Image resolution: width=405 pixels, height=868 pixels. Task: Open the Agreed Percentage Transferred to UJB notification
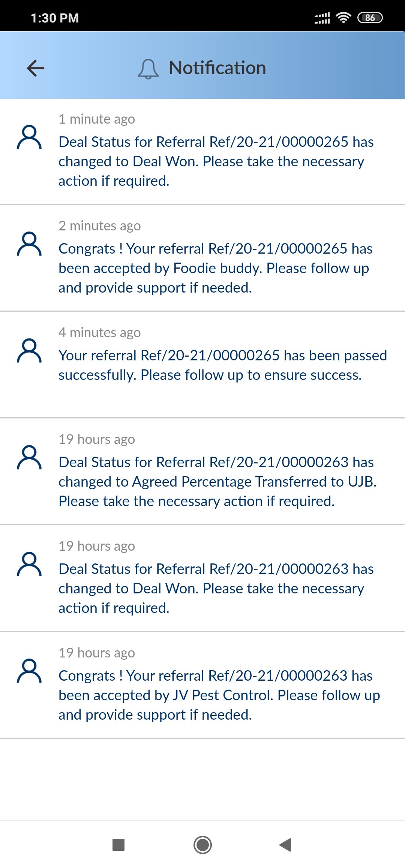[217, 482]
